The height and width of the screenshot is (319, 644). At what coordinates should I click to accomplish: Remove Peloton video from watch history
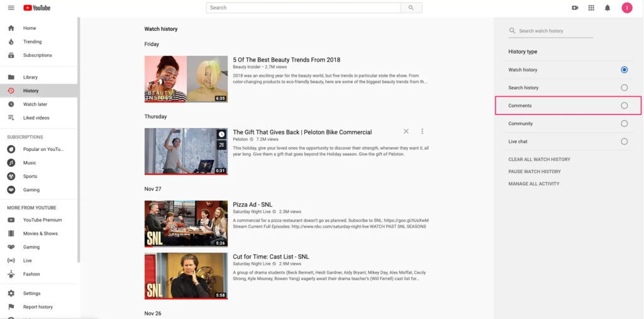coord(406,132)
